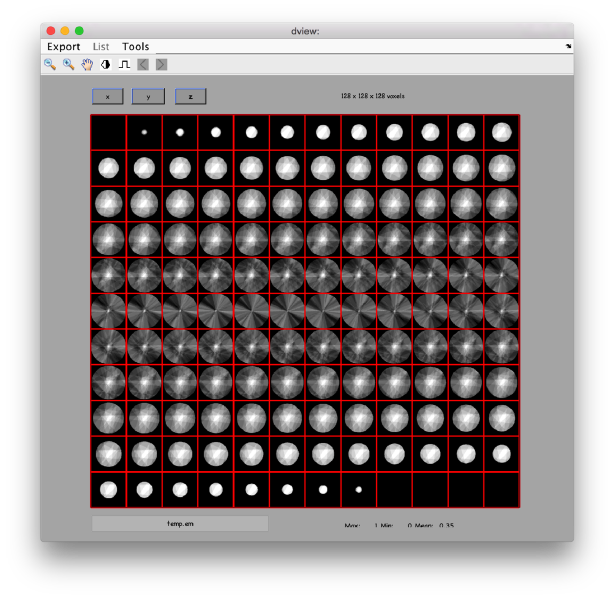
Task: Click the right arrow next button
Action: (161, 64)
